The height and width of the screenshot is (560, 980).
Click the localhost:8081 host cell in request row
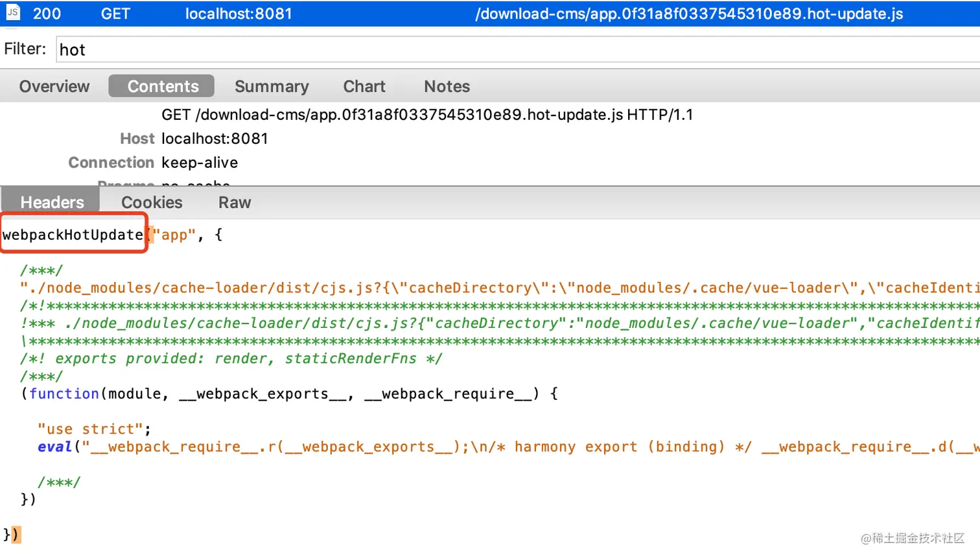pyautogui.click(x=239, y=14)
